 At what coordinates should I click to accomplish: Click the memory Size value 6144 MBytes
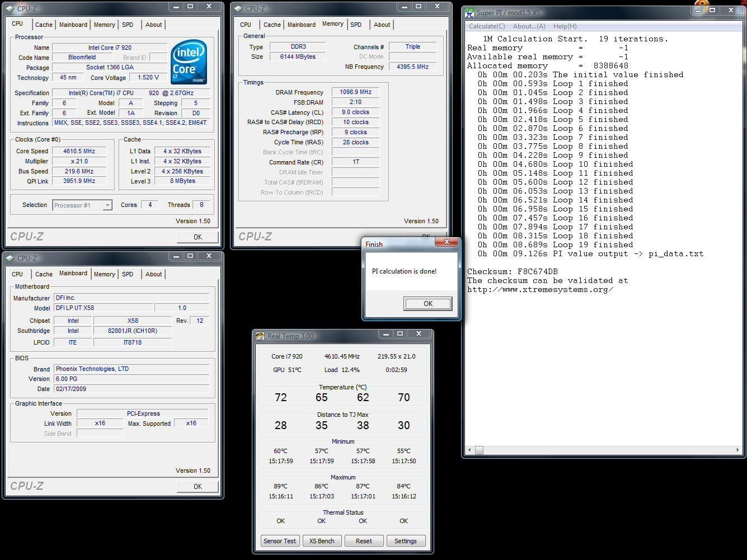point(298,57)
